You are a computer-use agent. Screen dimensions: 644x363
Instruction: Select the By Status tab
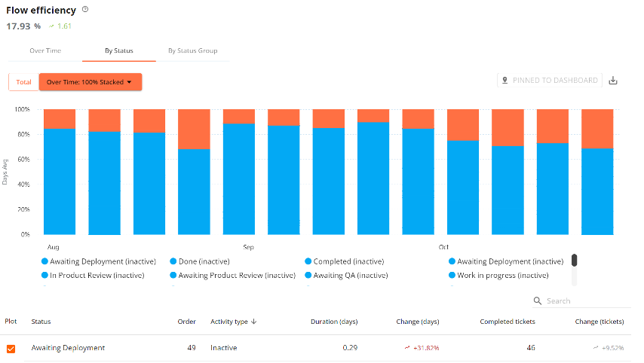pyautogui.click(x=118, y=51)
